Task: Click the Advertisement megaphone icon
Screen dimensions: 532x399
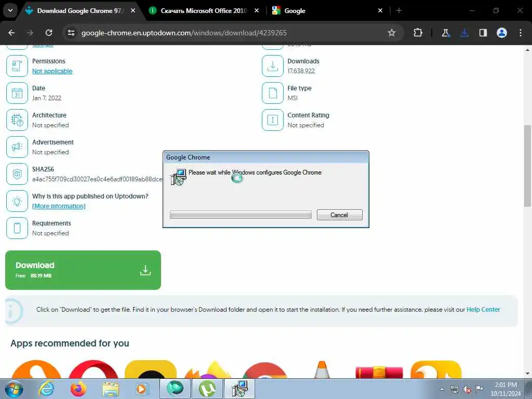Action: pyautogui.click(x=17, y=147)
